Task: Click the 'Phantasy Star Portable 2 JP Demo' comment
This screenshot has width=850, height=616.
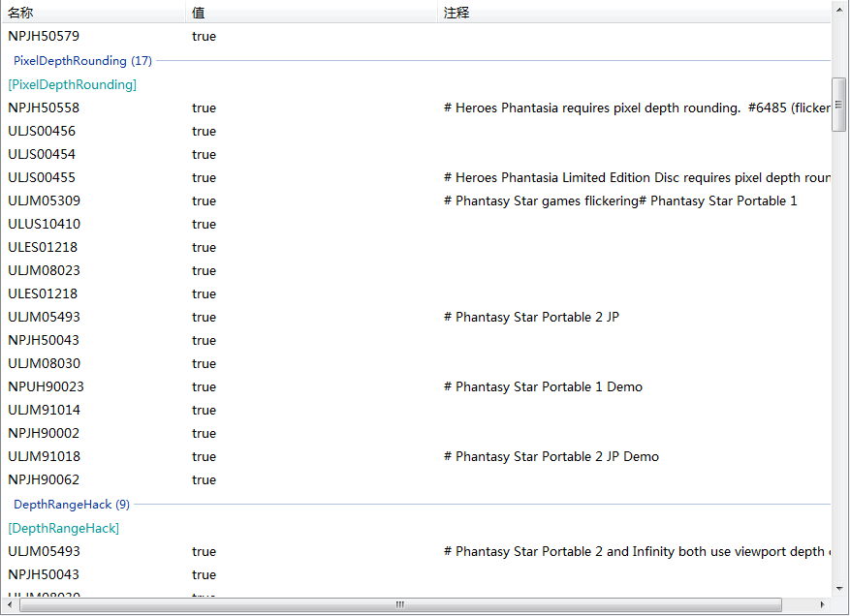Action: point(551,457)
